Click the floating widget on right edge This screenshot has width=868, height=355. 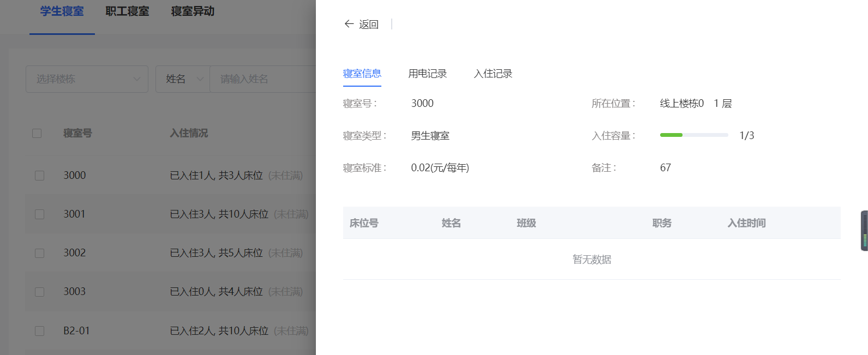864,231
